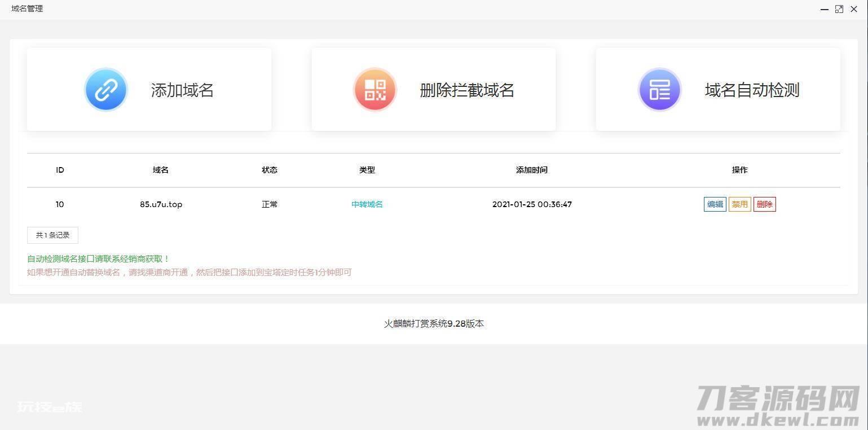Click the ID column header
This screenshot has width=868, height=430.
(x=60, y=170)
